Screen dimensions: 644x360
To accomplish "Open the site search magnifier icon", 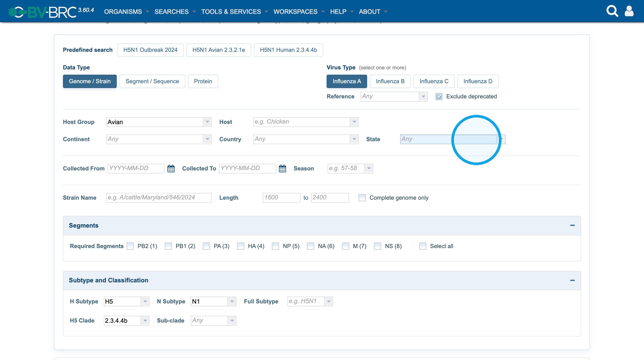I will (612, 11).
